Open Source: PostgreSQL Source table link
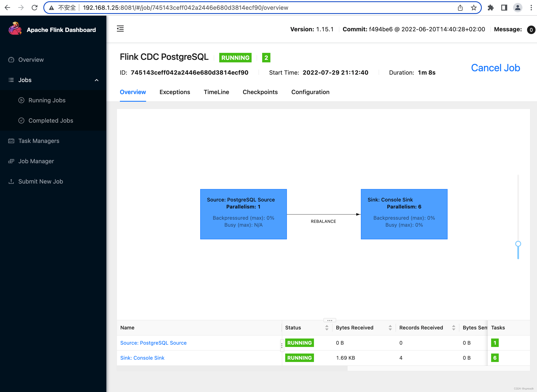Viewport: 537px width, 392px height. 153,343
